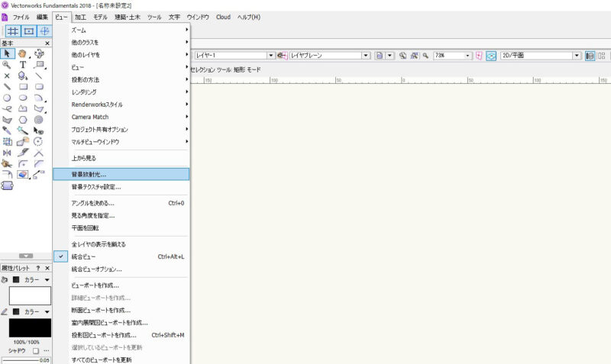Select the Flyover tool
Viewport: 611px width, 364px height.
(x=39, y=53)
